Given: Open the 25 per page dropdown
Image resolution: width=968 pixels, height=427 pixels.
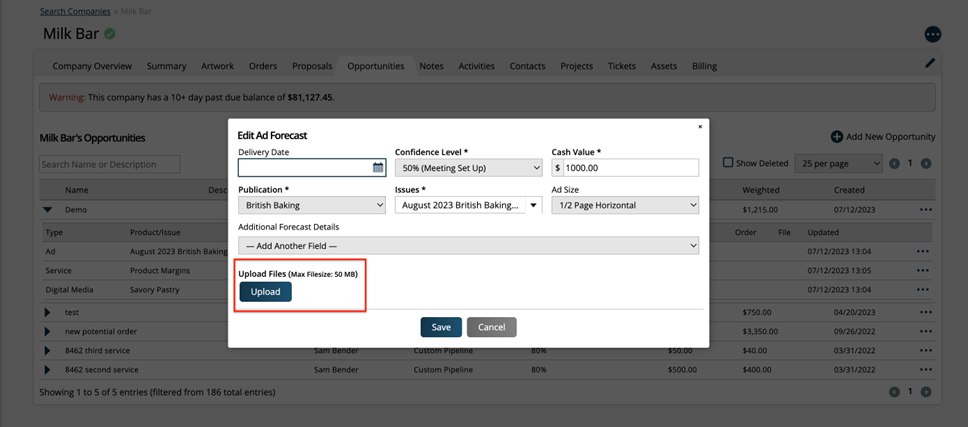Looking at the screenshot, I should 839,164.
